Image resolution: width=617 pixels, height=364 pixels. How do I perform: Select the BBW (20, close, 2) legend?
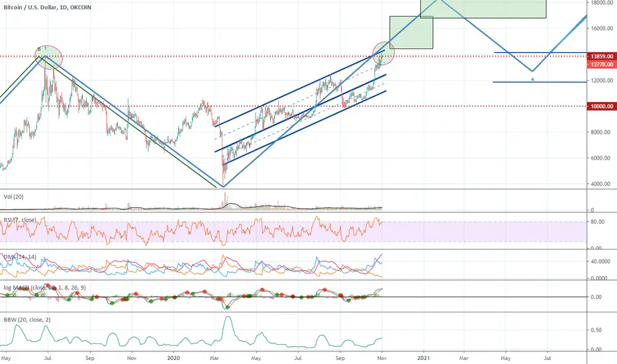(x=26, y=320)
